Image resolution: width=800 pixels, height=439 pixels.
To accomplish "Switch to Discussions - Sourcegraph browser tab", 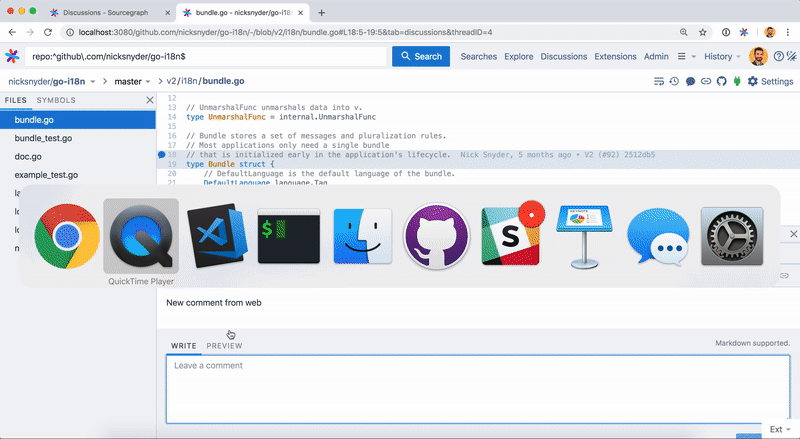I will [106, 13].
